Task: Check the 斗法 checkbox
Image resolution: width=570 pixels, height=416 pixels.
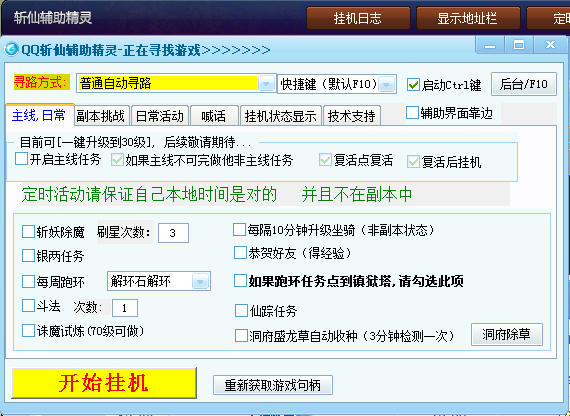Action: point(28,305)
